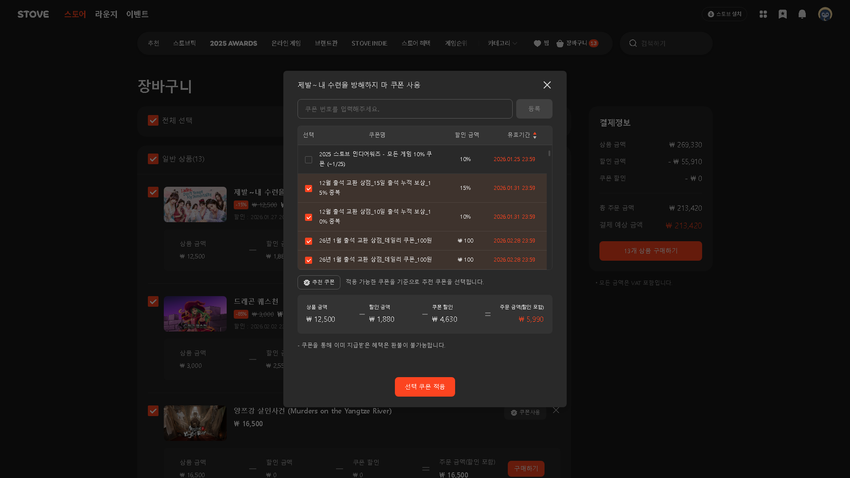Image resolution: width=850 pixels, height=478 pixels.
Task: Uncheck the 10일 출석 누적 보상 10% coupon
Action: pyautogui.click(x=308, y=217)
